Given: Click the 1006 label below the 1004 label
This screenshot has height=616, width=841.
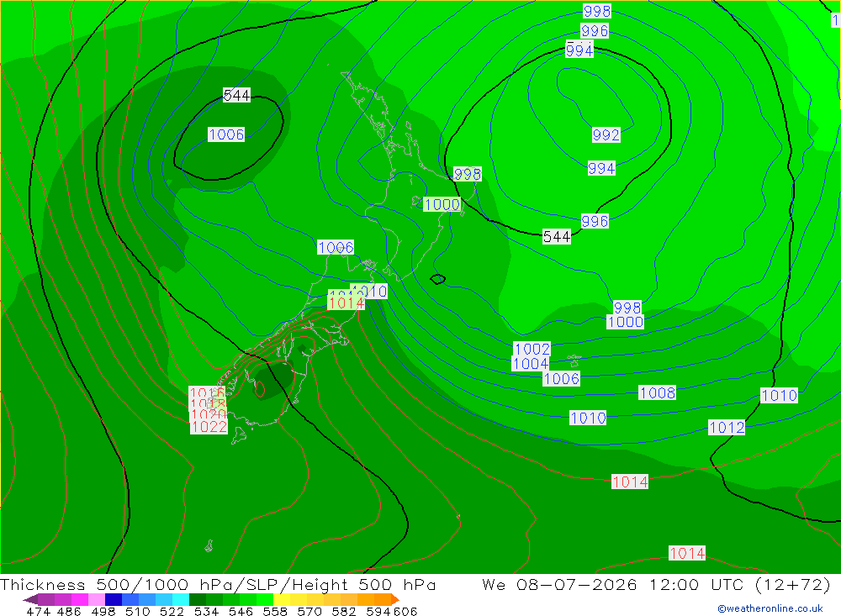Looking at the screenshot, I should (562, 379).
